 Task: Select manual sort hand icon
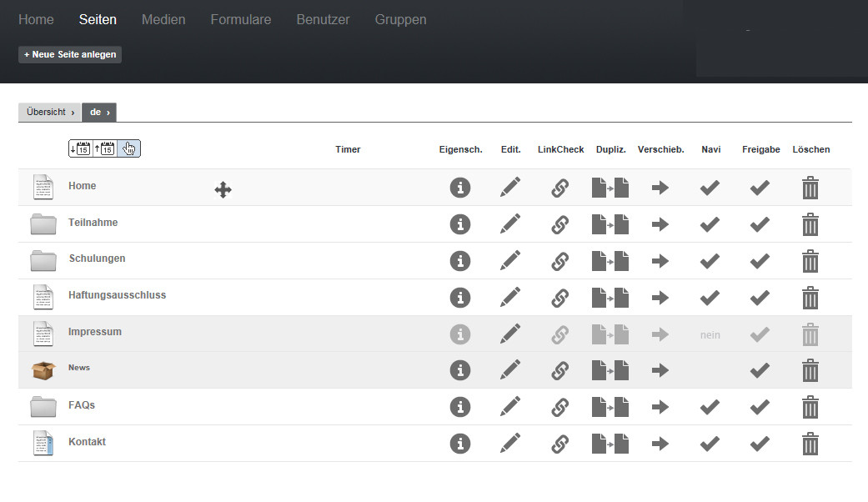pyautogui.click(x=128, y=148)
